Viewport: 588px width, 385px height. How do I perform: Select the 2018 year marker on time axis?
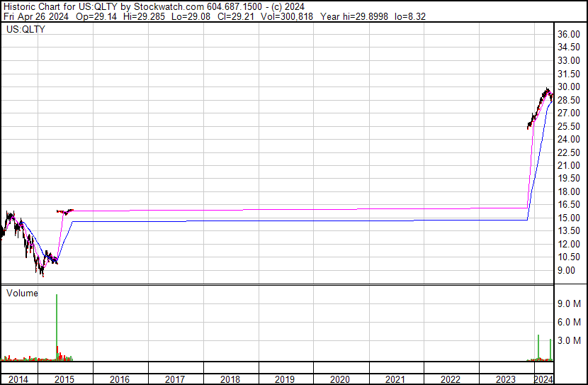pyautogui.click(x=230, y=379)
